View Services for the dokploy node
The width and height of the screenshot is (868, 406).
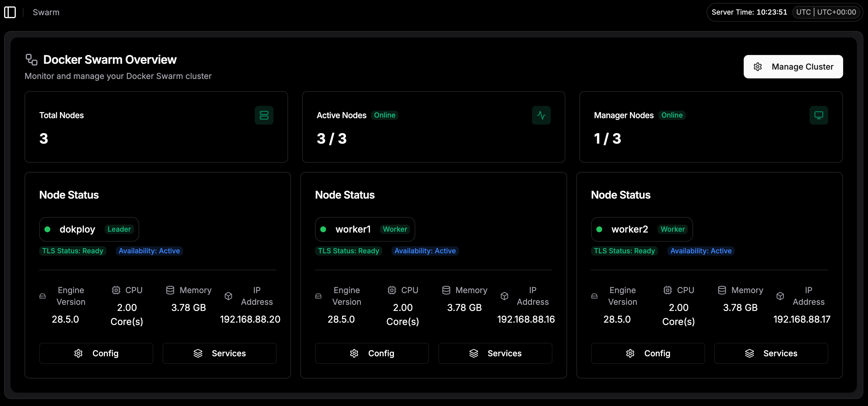tap(219, 353)
